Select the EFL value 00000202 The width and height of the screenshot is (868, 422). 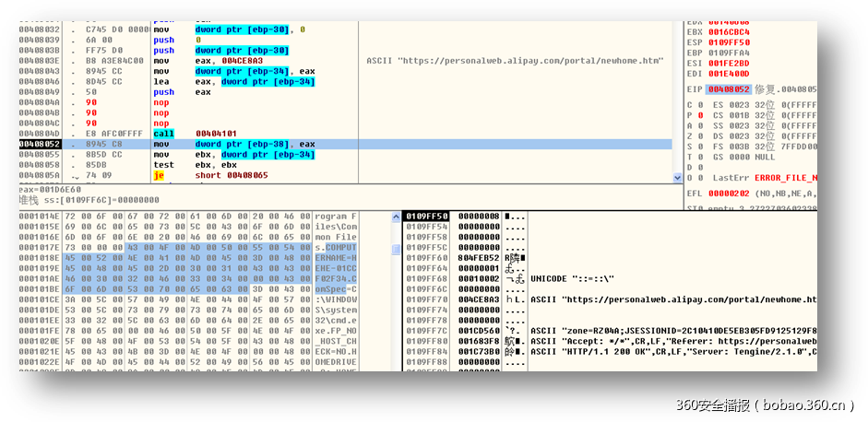coord(729,194)
